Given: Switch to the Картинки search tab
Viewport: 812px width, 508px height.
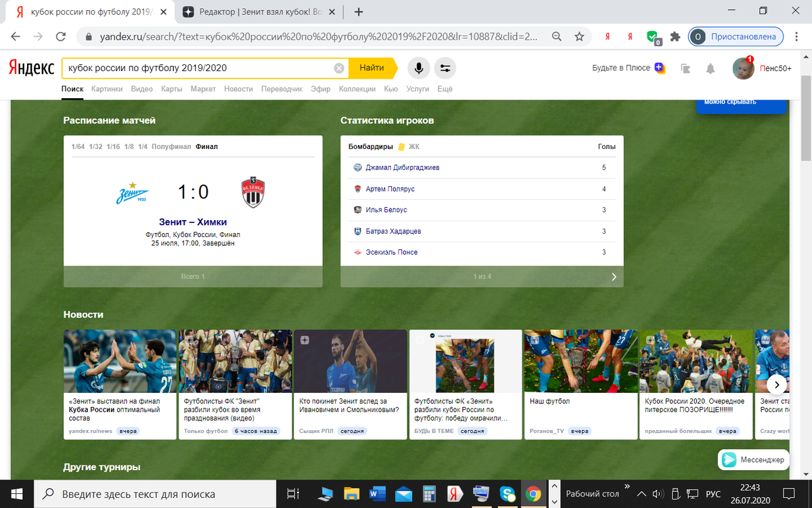Looking at the screenshot, I should coord(107,89).
